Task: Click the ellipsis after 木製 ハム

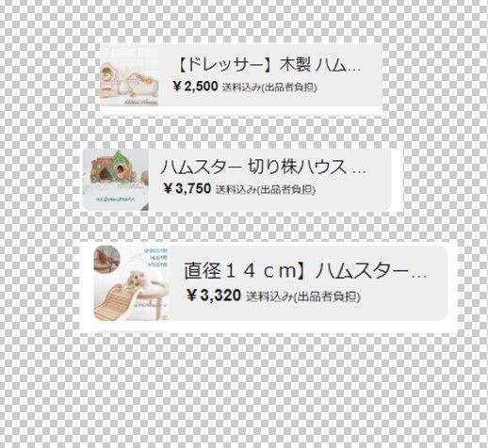Action: pyautogui.click(x=355, y=69)
